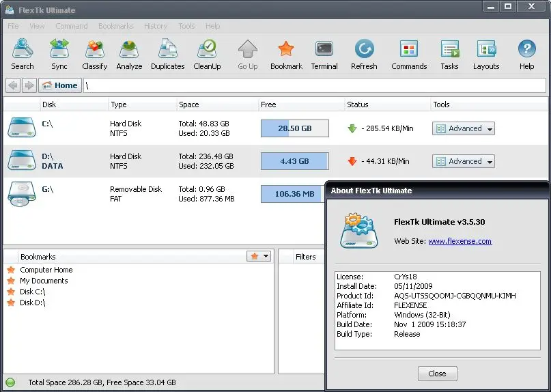Click the FlexTk gear icon in About dialog
551x392 pixels.
point(359,231)
